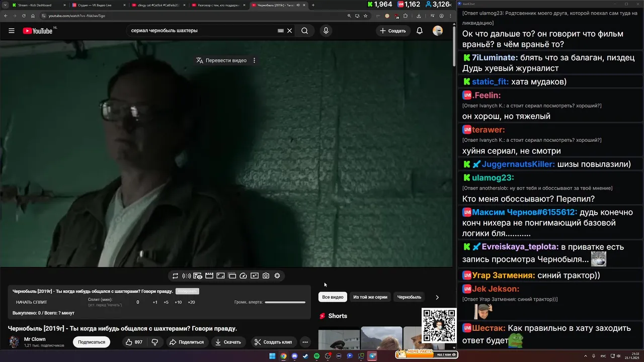Viewport: 644px width, 362px height.
Task: Add +10 minutes to split
Action: pos(178,302)
